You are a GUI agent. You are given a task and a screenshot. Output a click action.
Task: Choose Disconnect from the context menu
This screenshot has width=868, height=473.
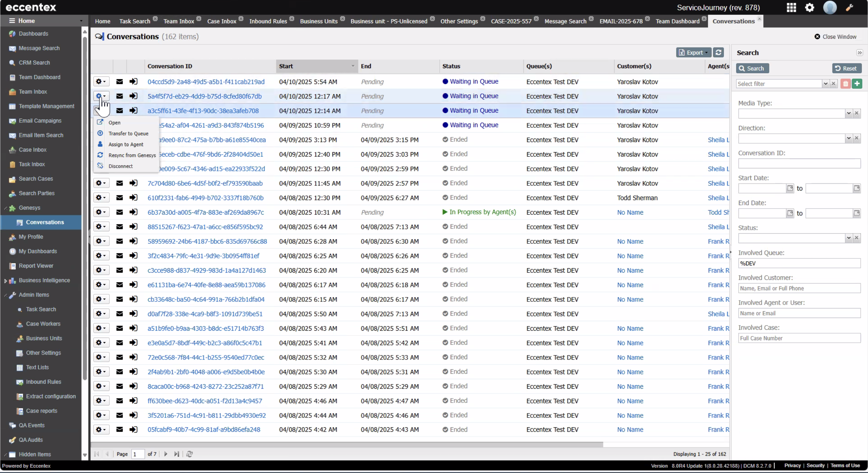[120, 166]
